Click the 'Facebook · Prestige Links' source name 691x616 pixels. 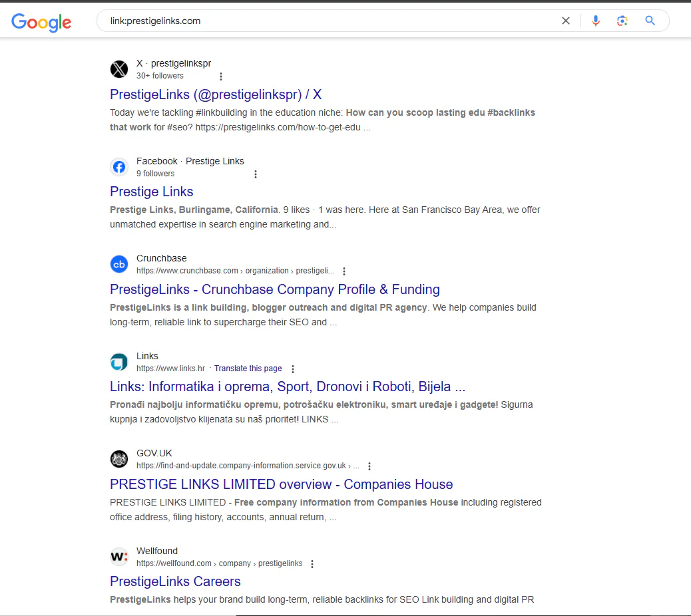[190, 161]
